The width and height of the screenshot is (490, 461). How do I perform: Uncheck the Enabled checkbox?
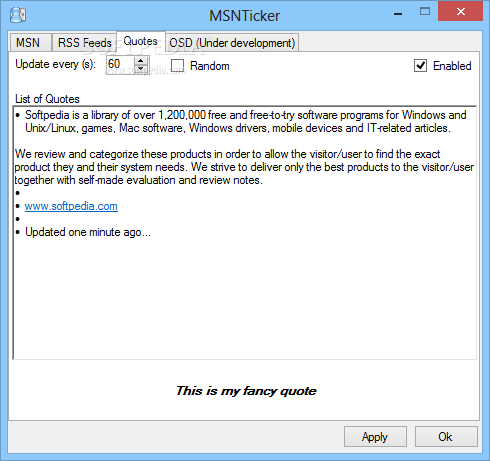[x=421, y=66]
